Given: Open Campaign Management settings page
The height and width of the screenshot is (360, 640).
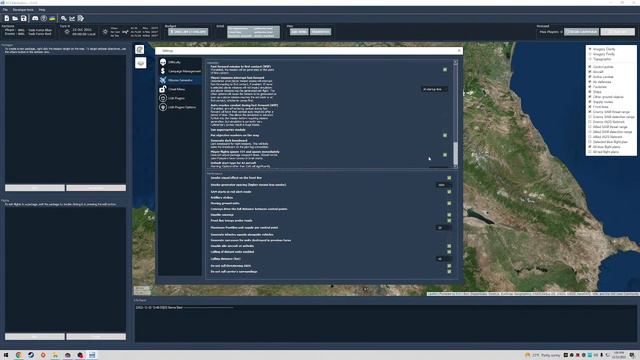Looking at the screenshot, I should (x=180, y=71).
